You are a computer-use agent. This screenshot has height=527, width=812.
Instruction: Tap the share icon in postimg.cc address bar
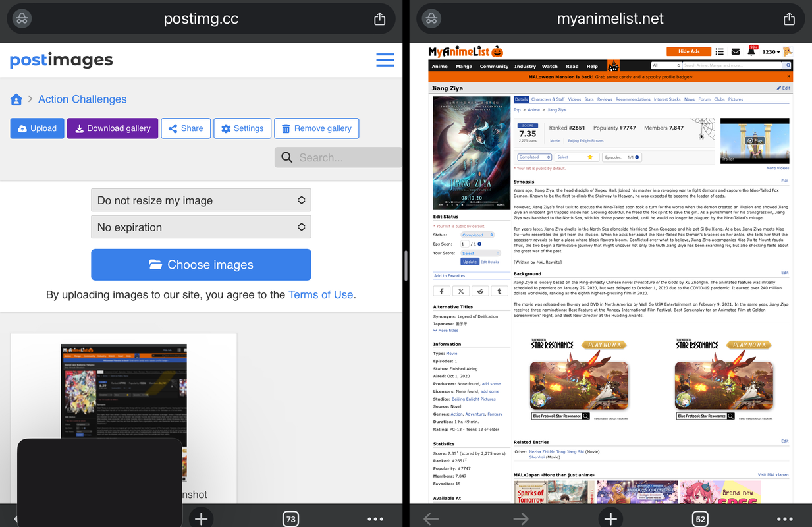click(x=379, y=19)
